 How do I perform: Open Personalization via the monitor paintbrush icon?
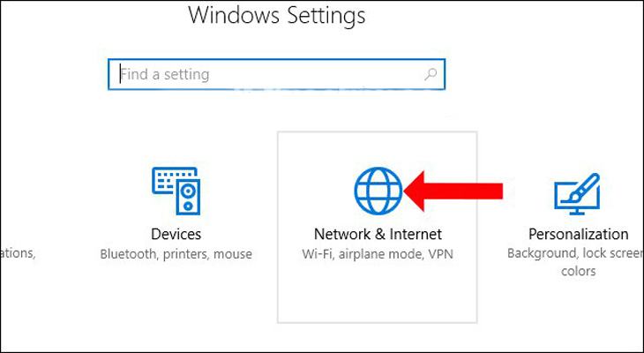pos(577,194)
